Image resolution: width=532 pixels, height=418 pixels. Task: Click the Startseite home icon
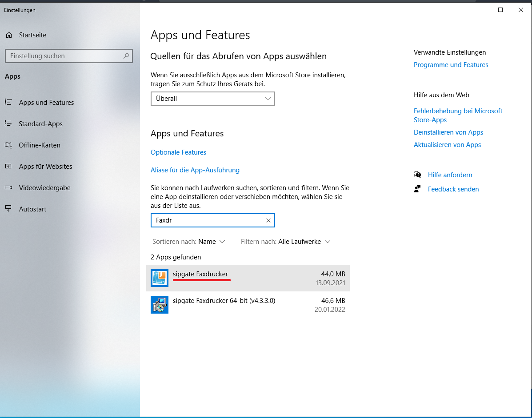coord(8,35)
